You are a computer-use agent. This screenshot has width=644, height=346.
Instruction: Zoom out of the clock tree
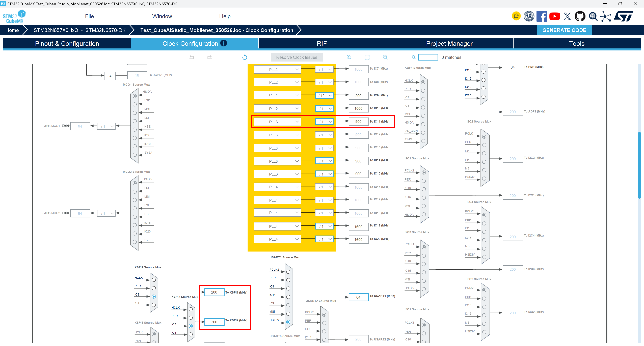[x=385, y=57]
